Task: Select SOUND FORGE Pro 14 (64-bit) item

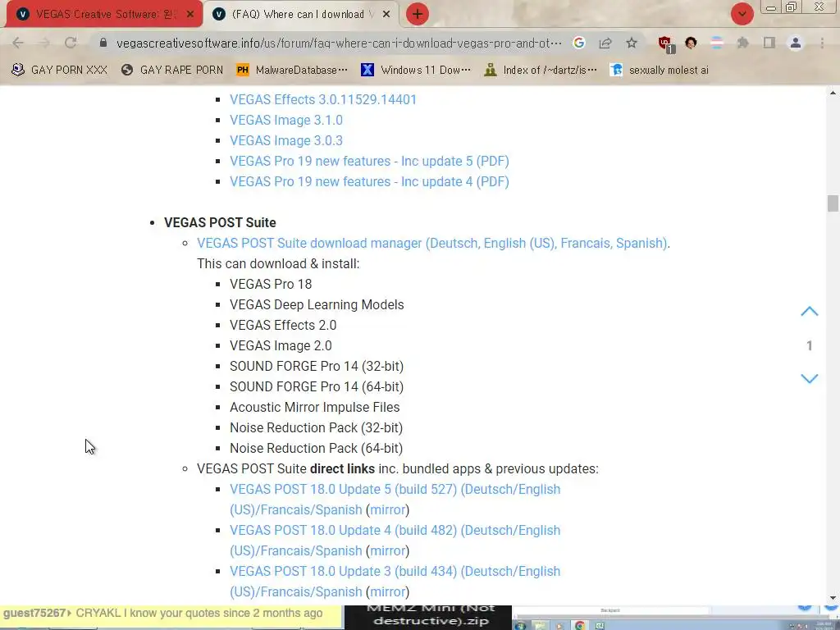Action: [x=317, y=387]
